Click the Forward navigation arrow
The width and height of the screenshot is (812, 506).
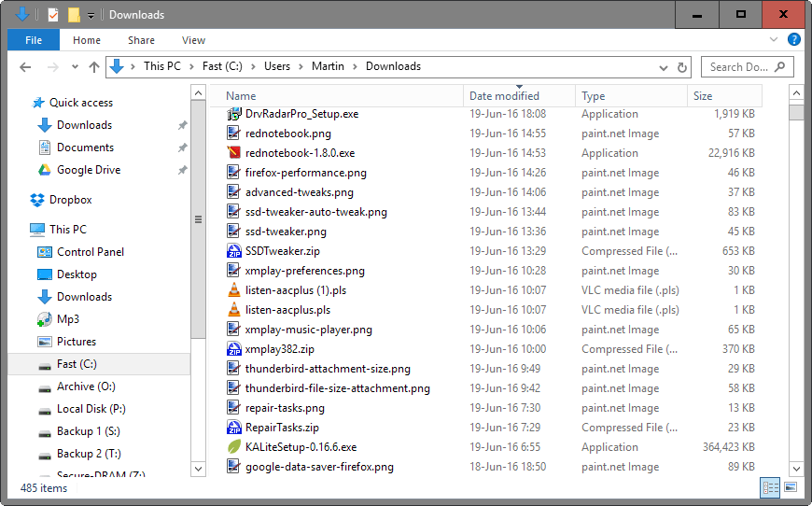[53, 67]
